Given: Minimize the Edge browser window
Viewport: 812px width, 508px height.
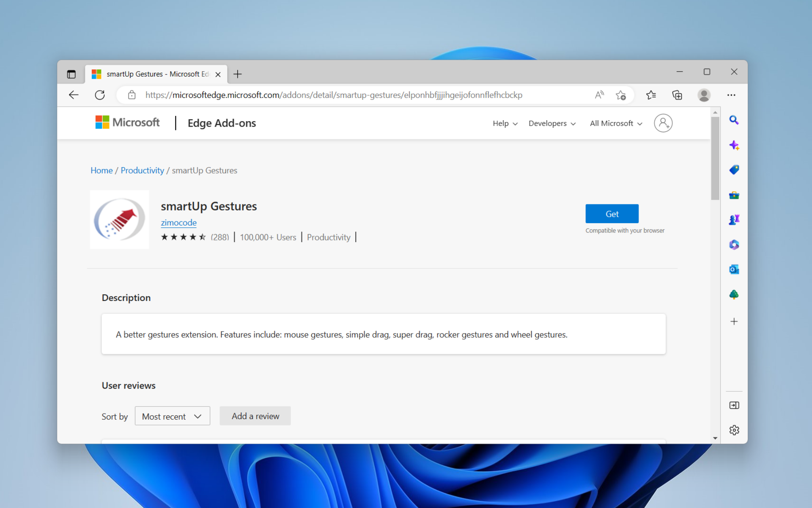Looking at the screenshot, I should point(680,72).
